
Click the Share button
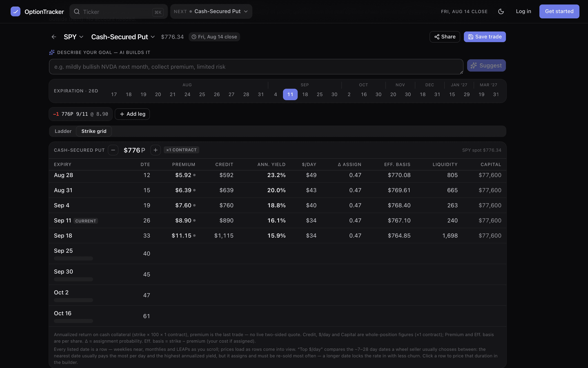click(445, 37)
